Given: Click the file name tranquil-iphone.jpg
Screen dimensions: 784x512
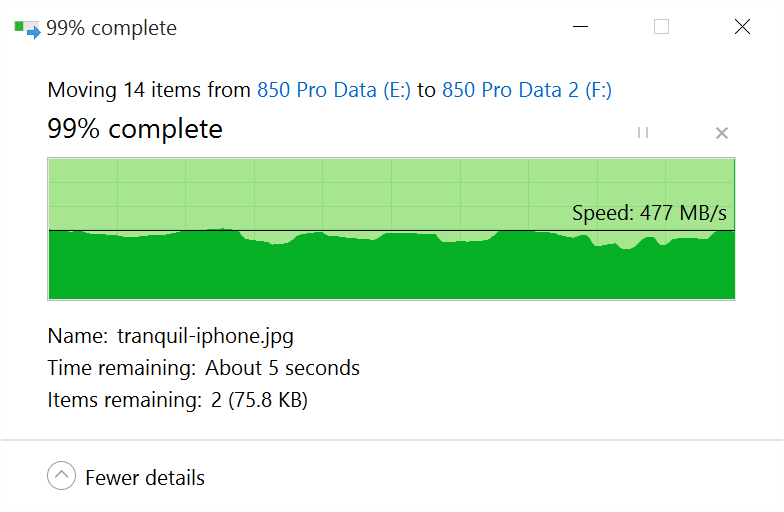Looking at the screenshot, I should [205, 336].
